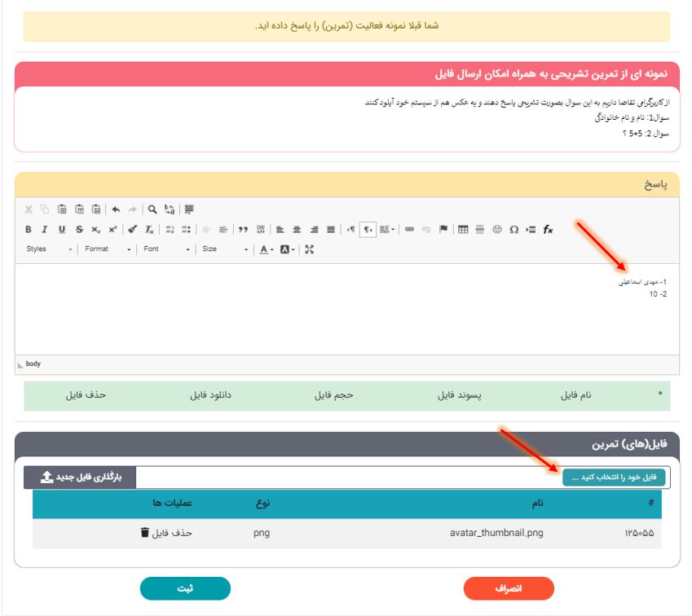The height and width of the screenshot is (616, 692).
Task: Open the Font dropdown
Action: (x=166, y=249)
